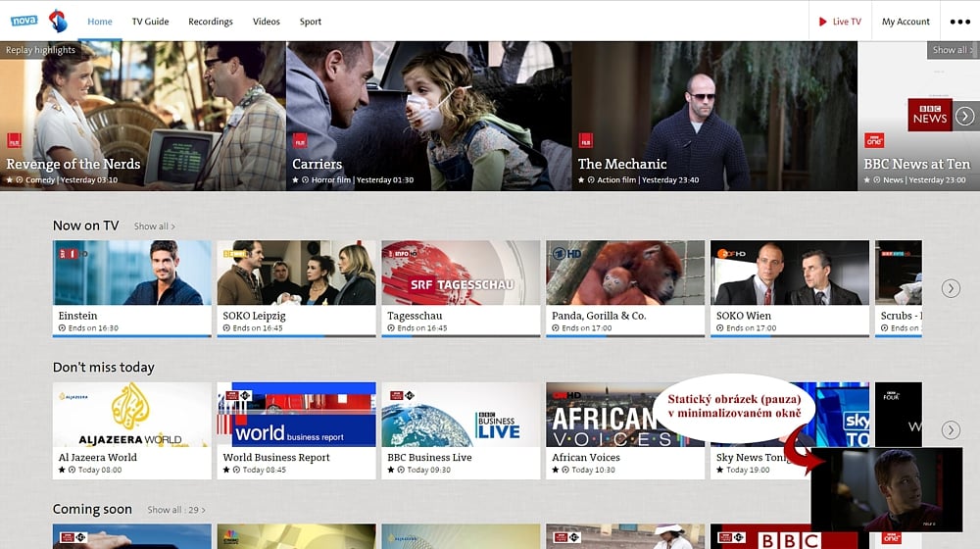Click the star icon for BBC Business Live
The image size is (980, 549).
(391, 470)
